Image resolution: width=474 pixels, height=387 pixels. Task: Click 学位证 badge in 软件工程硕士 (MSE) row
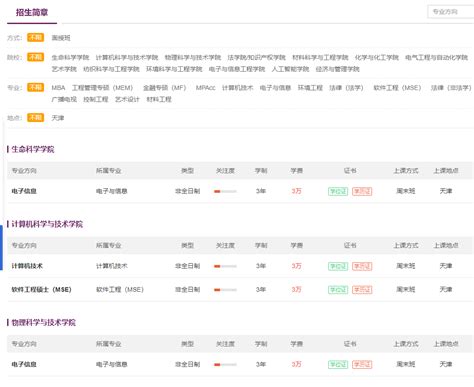338,290
